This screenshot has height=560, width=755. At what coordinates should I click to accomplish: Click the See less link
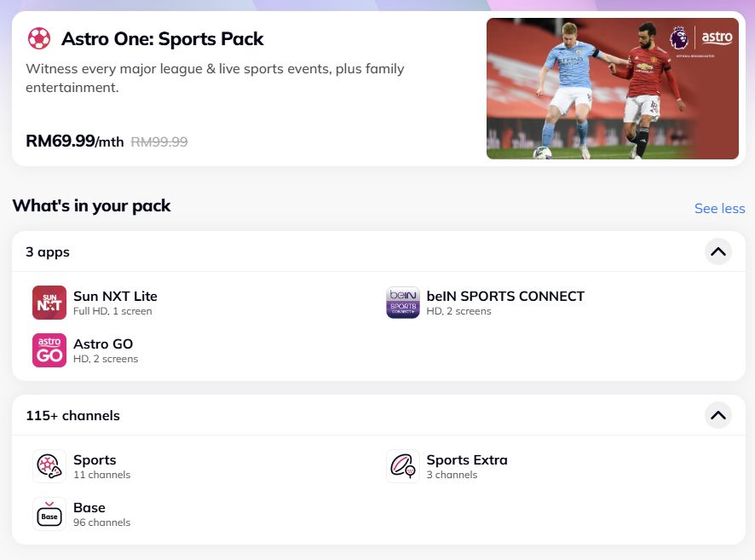click(x=719, y=209)
